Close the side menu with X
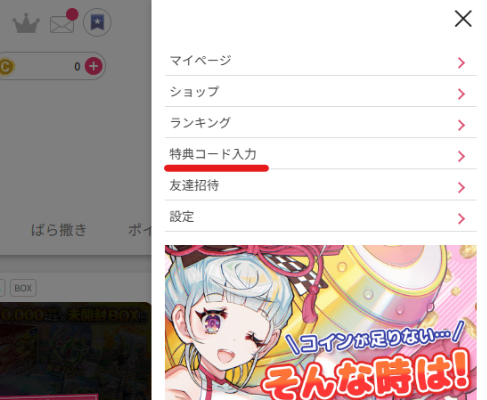Screen dimensions: 487x400 [x=463, y=18]
